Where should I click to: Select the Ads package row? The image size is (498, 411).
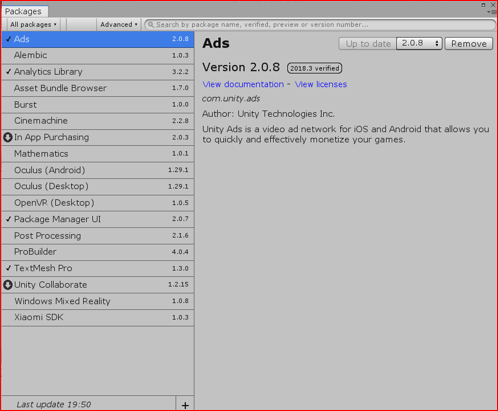click(98, 39)
